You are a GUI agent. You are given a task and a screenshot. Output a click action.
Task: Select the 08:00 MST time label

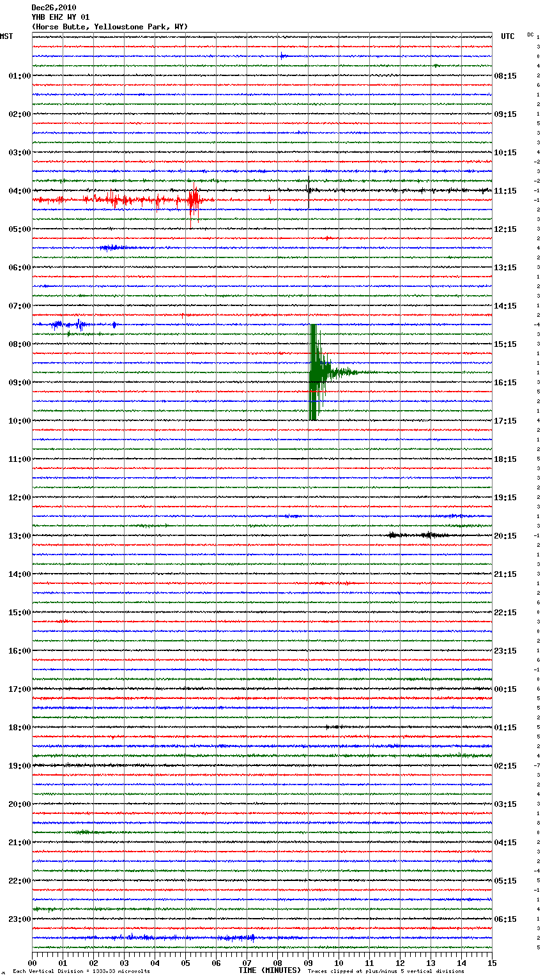point(20,344)
